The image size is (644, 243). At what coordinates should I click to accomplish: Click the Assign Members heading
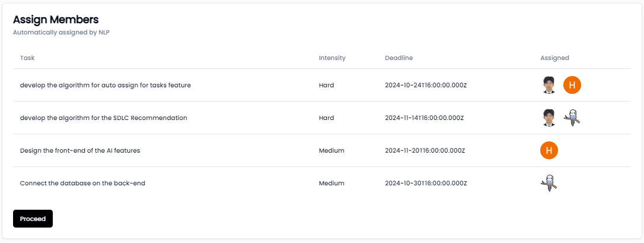(56, 20)
